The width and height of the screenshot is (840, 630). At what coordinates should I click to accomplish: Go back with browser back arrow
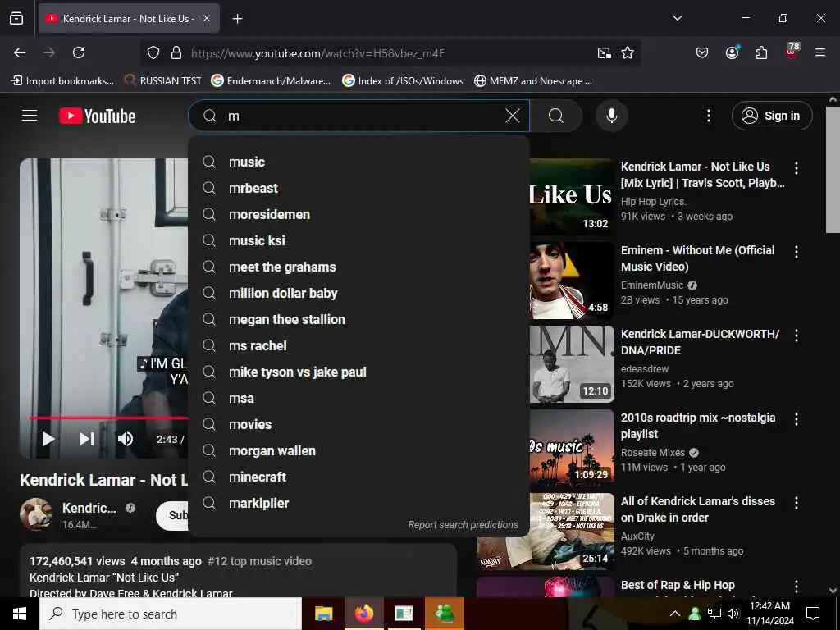click(x=20, y=52)
